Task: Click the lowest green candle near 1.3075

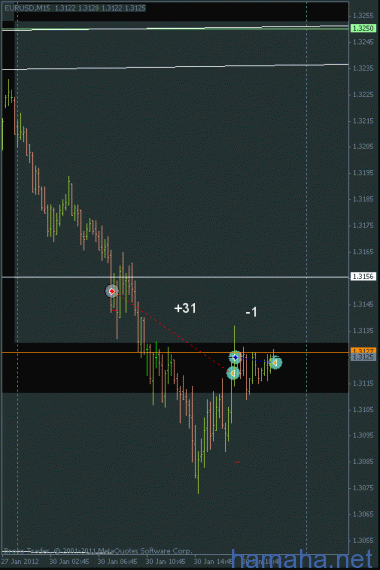Action: (198, 473)
